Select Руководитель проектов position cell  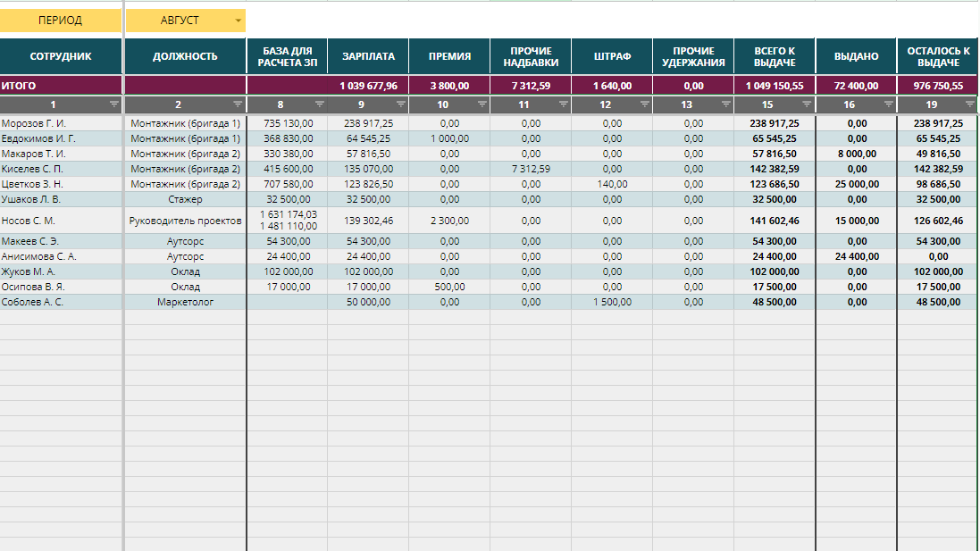186,221
